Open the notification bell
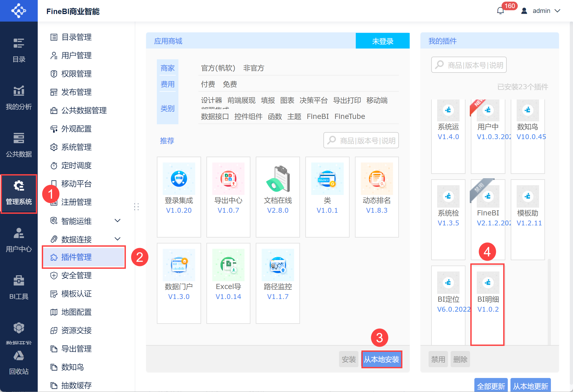The width and height of the screenshot is (573, 392). pos(500,11)
